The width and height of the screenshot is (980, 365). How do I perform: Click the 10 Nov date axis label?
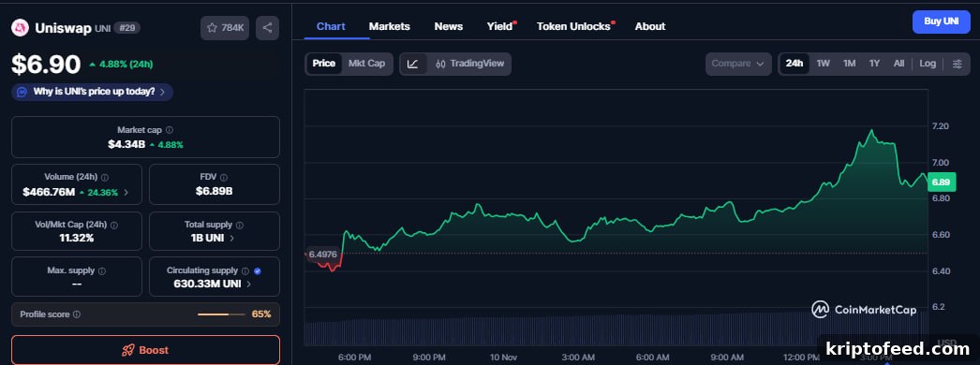click(503, 358)
